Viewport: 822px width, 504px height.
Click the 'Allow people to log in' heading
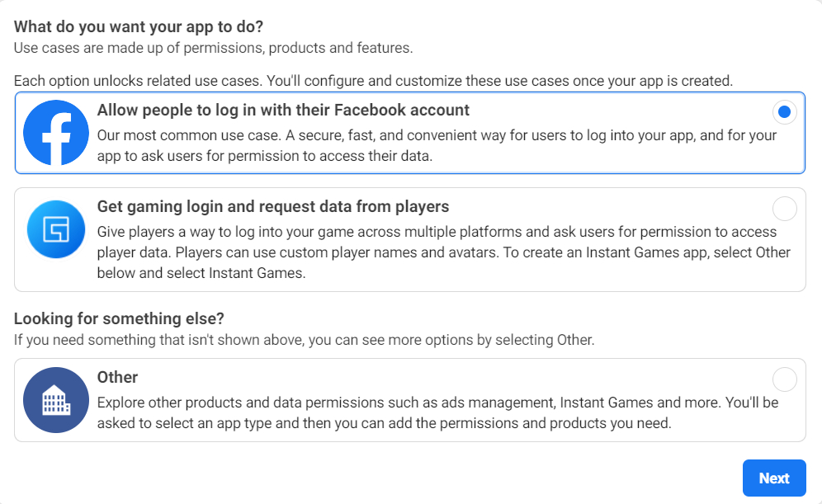click(283, 110)
